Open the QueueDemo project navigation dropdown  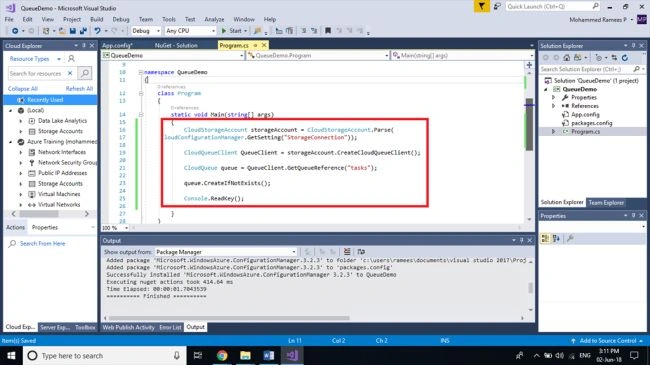click(173, 55)
